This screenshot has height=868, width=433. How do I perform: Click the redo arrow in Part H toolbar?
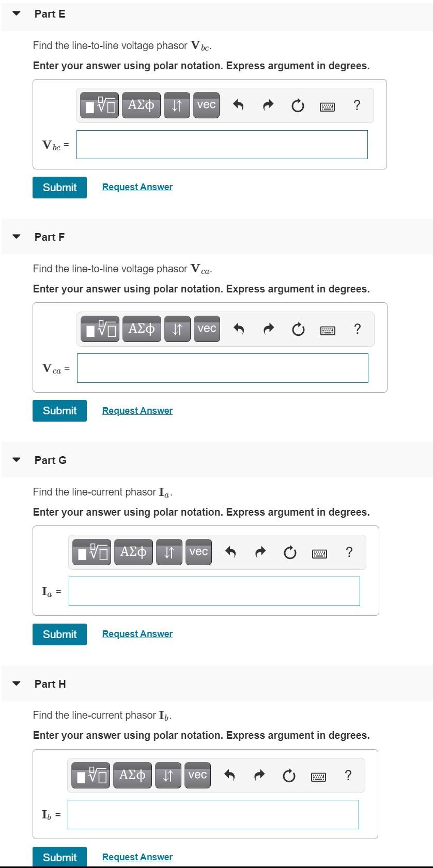click(259, 775)
